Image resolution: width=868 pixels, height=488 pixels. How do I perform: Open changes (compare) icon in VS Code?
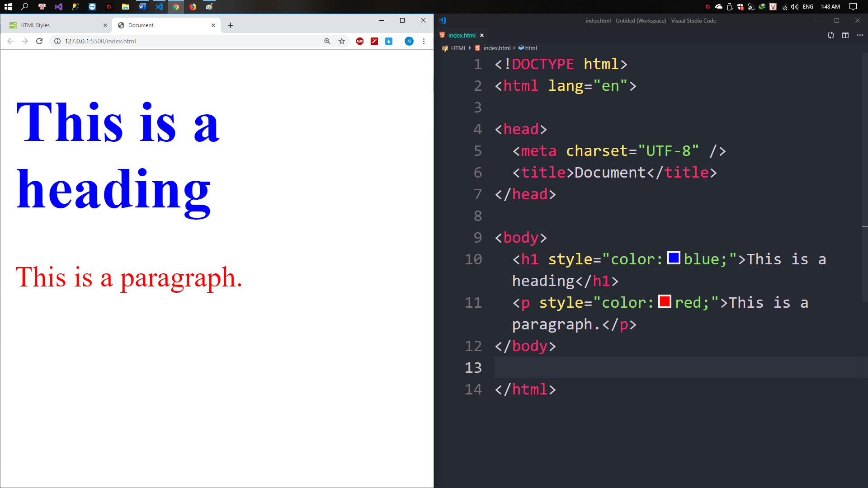click(831, 35)
